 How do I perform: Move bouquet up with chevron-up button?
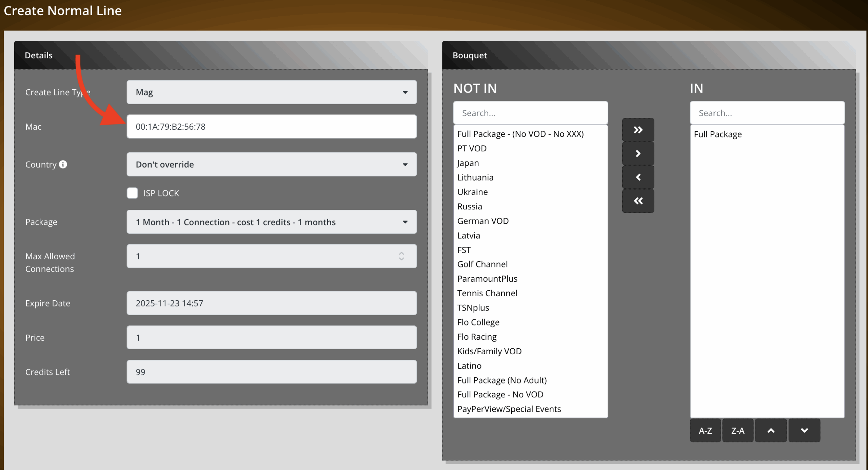tap(771, 431)
